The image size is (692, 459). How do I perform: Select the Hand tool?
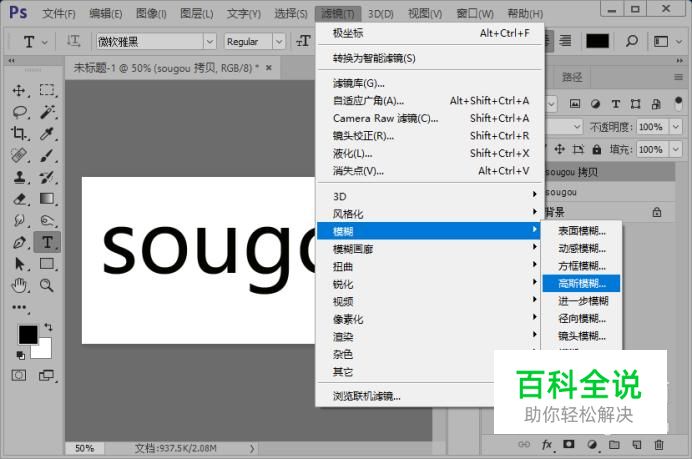(x=19, y=286)
